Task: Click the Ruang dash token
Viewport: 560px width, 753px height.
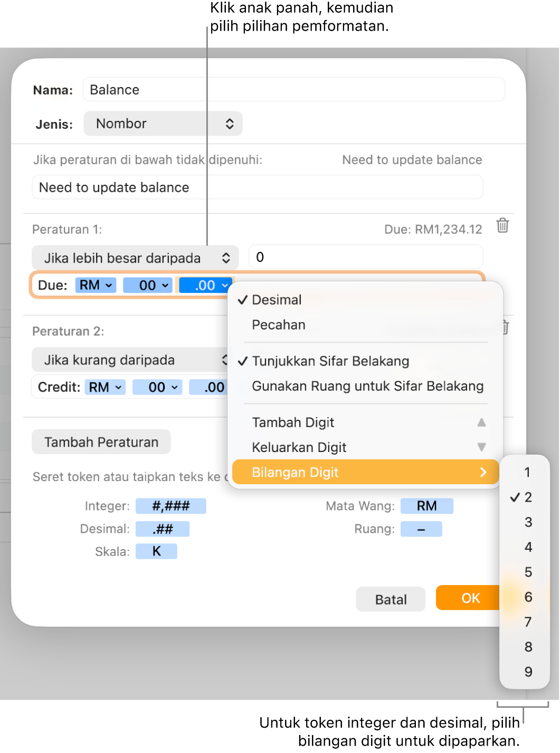Action: [421, 529]
